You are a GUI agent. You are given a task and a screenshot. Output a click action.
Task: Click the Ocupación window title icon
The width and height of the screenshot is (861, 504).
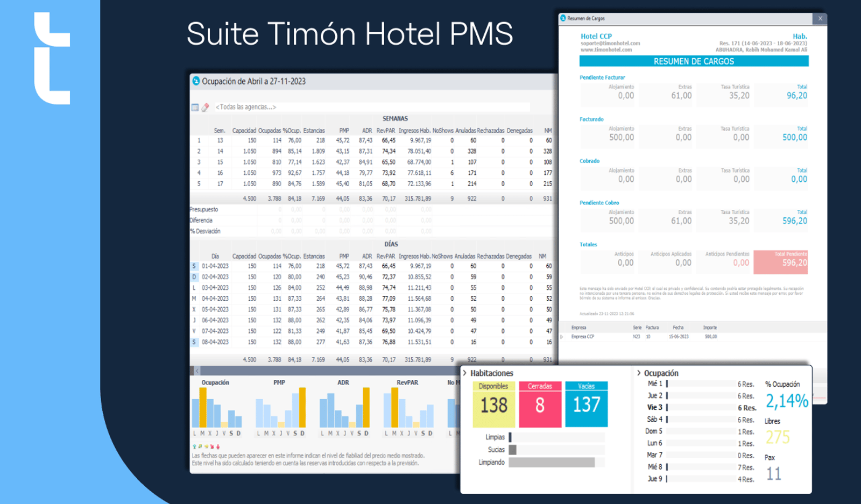click(x=196, y=81)
